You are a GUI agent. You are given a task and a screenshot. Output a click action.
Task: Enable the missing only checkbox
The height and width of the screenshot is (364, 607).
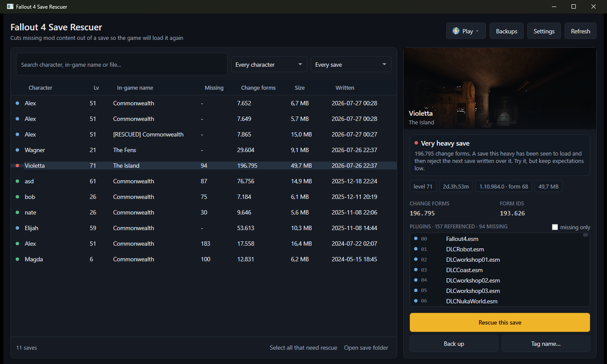pos(555,227)
